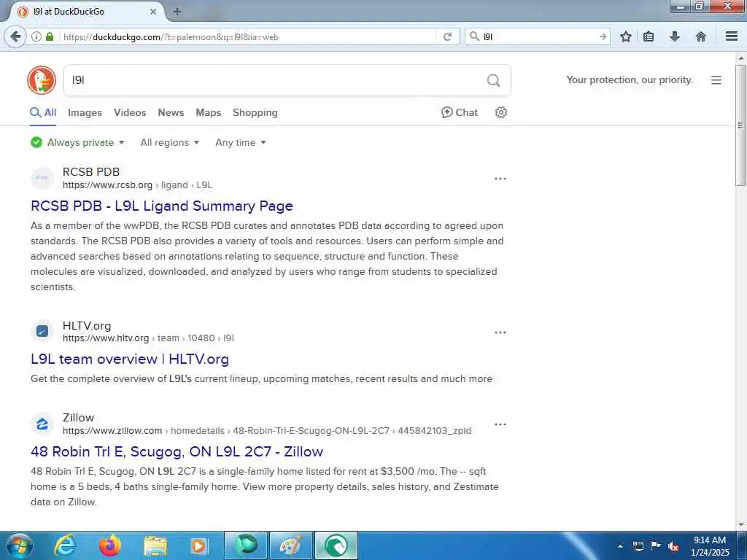Open 48 Robin Trl E Zillow link

click(177, 451)
